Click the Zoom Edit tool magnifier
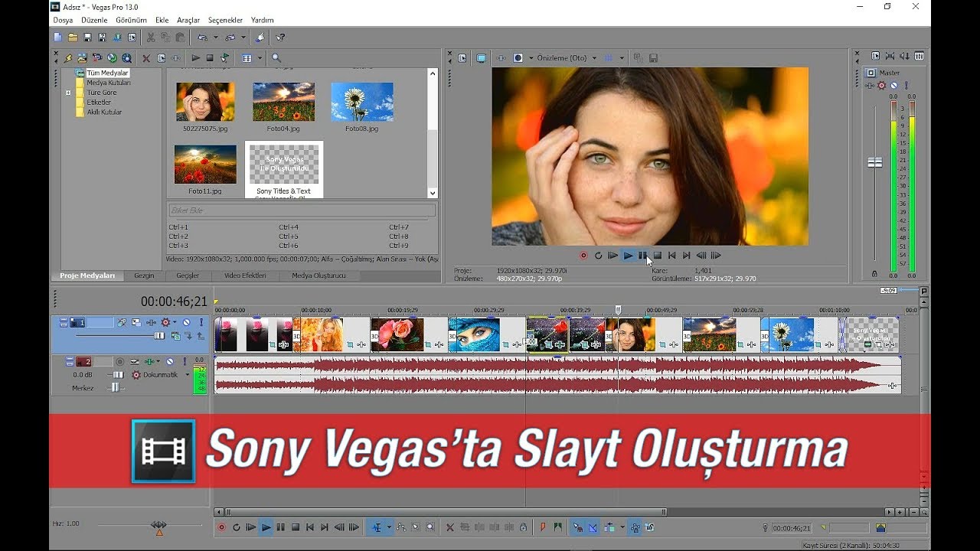 pyautogui.click(x=430, y=527)
